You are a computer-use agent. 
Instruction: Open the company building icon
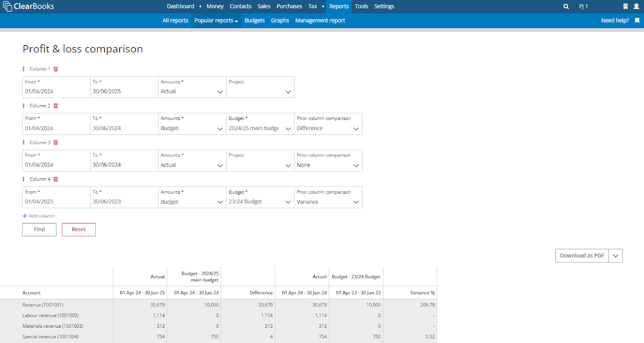[x=625, y=6]
